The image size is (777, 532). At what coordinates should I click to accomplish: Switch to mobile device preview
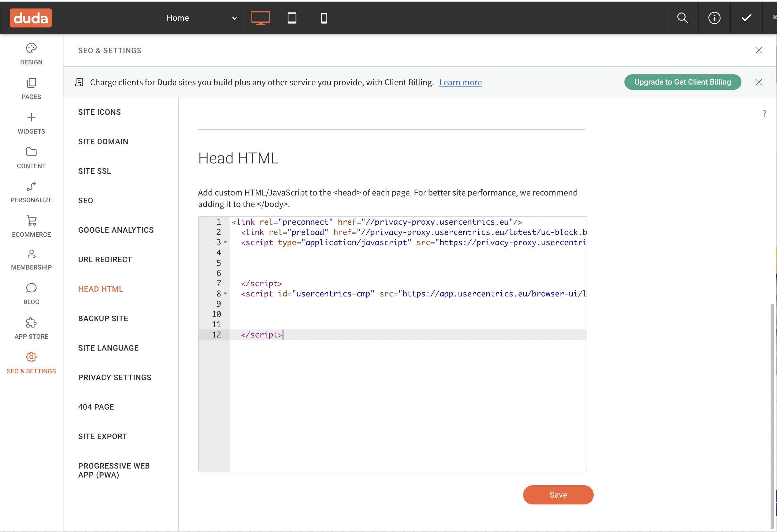[x=324, y=18]
